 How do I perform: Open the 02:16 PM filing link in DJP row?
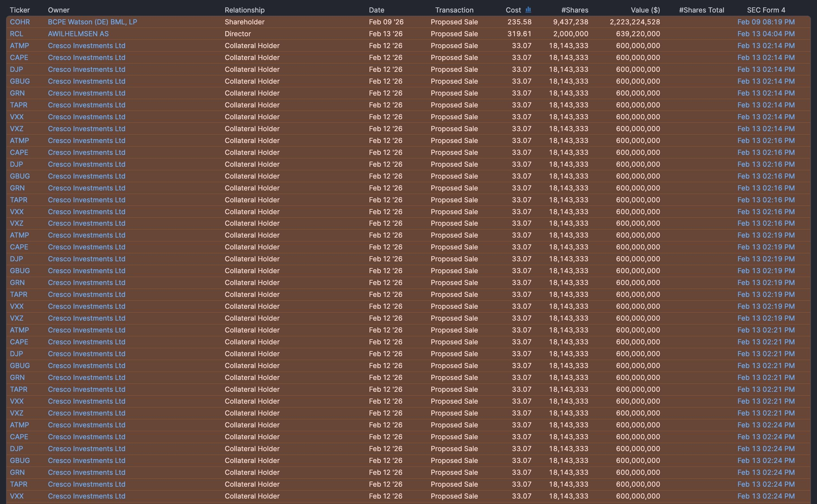coord(766,164)
